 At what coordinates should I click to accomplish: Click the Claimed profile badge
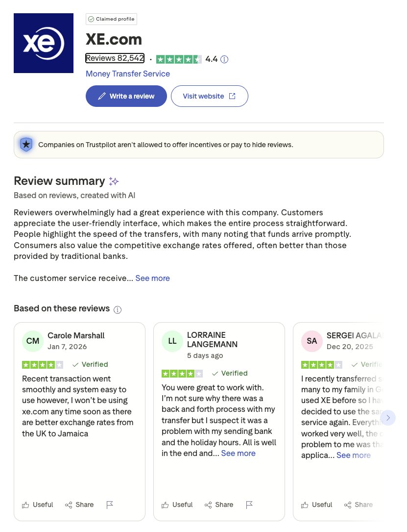click(x=111, y=19)
